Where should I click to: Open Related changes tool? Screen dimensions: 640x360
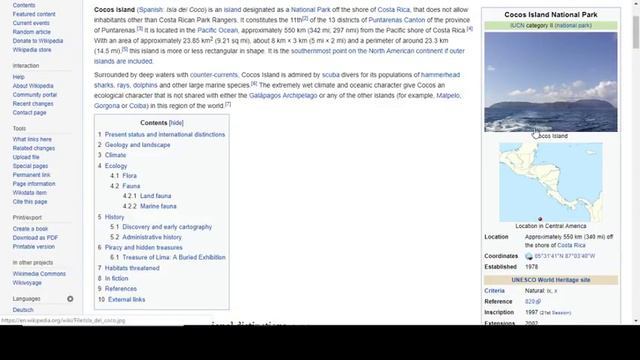point(33,148)
